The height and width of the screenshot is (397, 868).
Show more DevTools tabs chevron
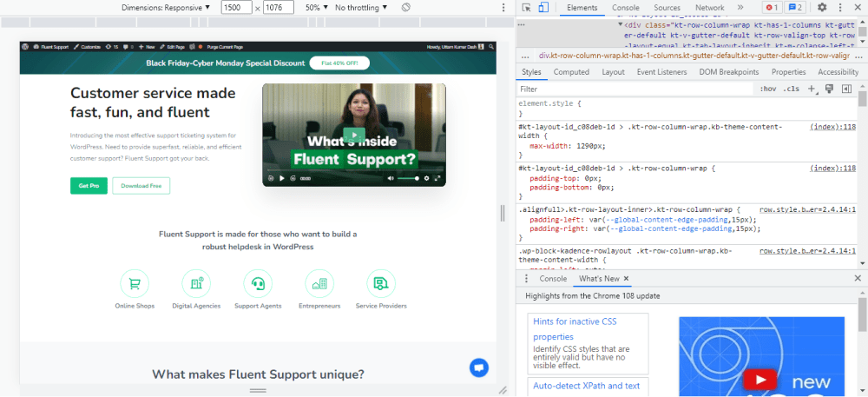pyautogui.click(x=740, y=8)
